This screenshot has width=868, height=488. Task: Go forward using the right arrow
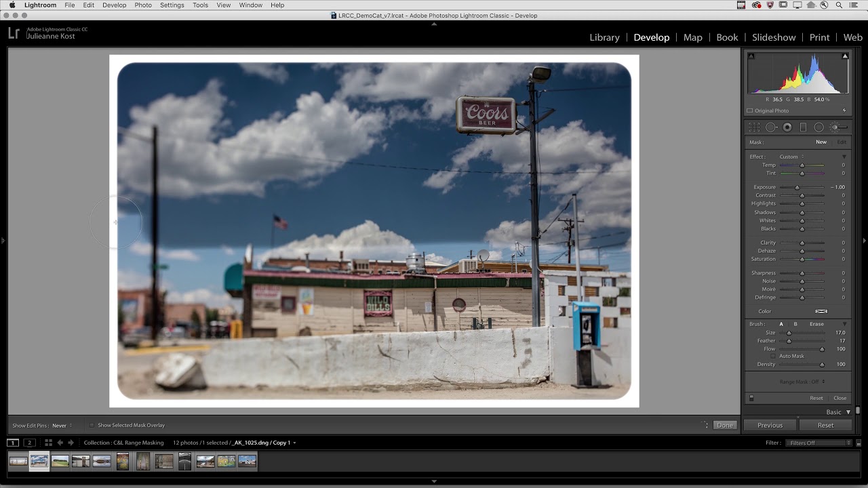71,443
